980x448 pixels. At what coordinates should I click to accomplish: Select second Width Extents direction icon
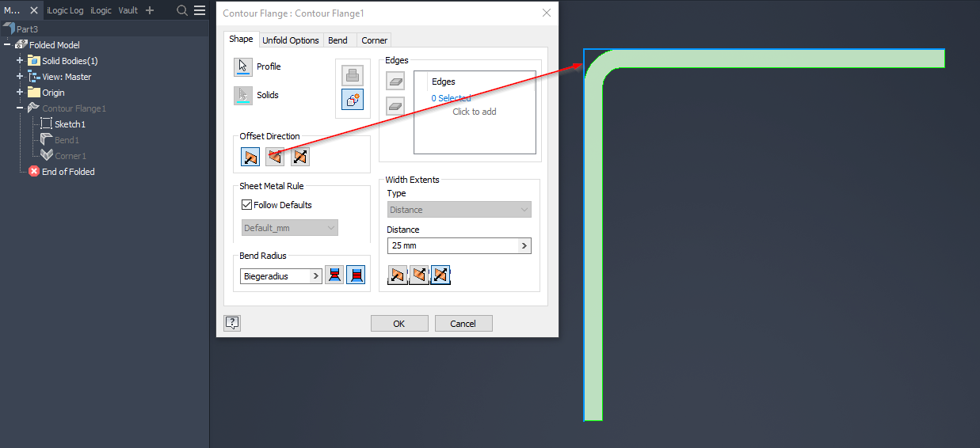419,275
